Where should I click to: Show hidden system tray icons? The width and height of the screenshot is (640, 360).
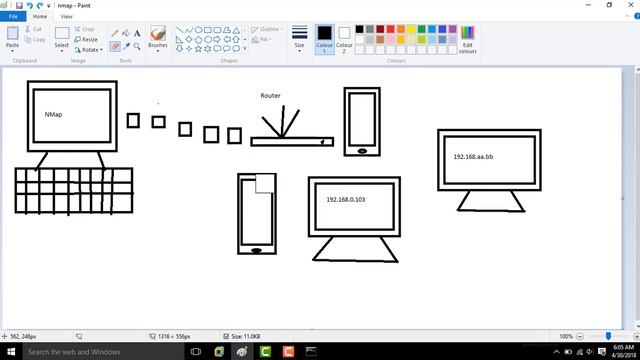pos(556,351)
